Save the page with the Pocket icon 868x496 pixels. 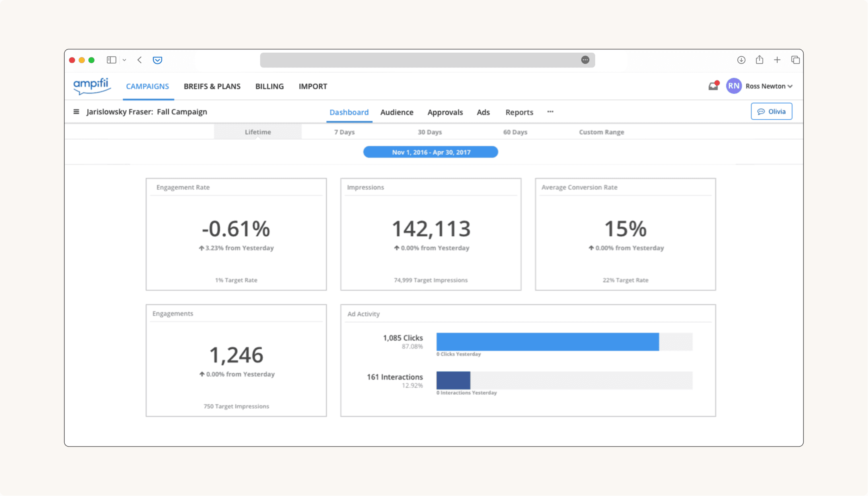coord(157,59)
